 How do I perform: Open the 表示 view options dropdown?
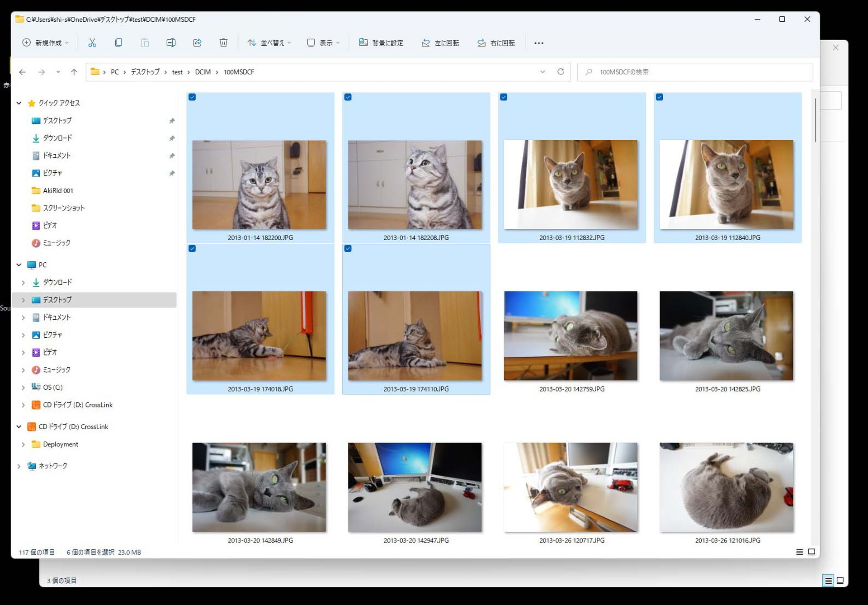(x=323, y=43)
